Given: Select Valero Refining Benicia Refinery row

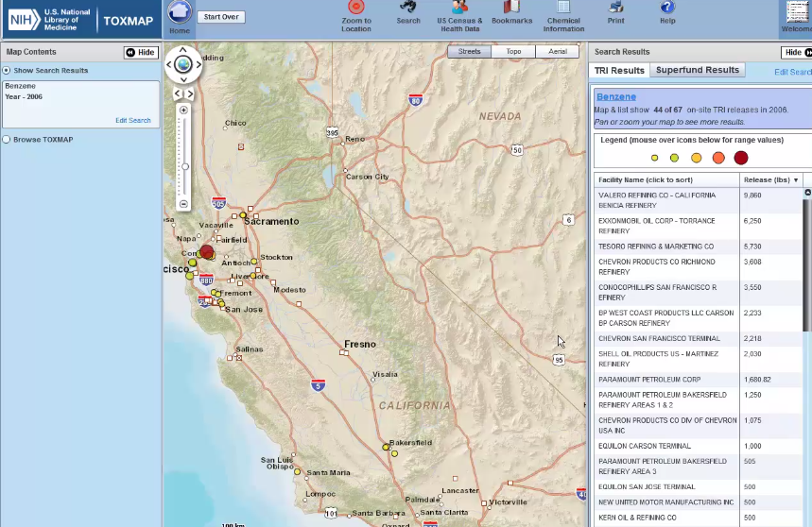Looking at the screenshot, I should pos(698,200).
